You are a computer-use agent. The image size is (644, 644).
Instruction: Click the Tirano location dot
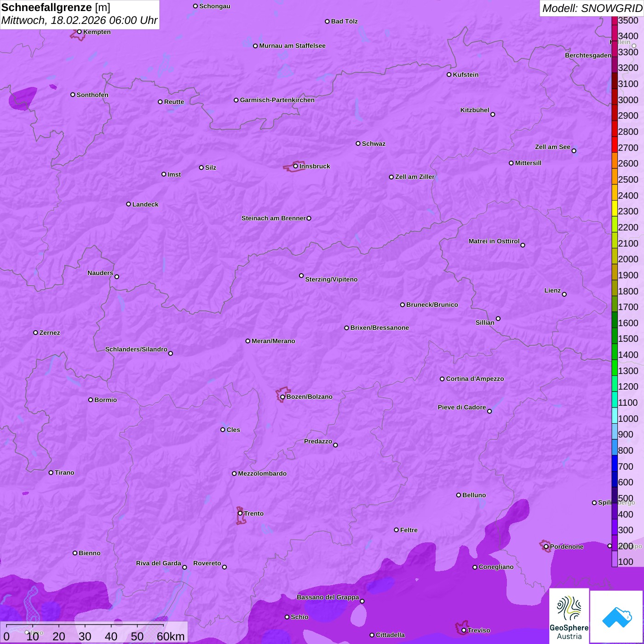[51, 472]
